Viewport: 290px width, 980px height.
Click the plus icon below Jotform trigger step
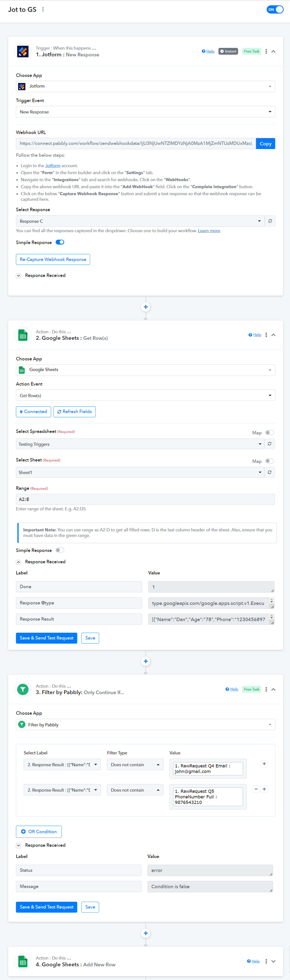click(x=146, y=307)
